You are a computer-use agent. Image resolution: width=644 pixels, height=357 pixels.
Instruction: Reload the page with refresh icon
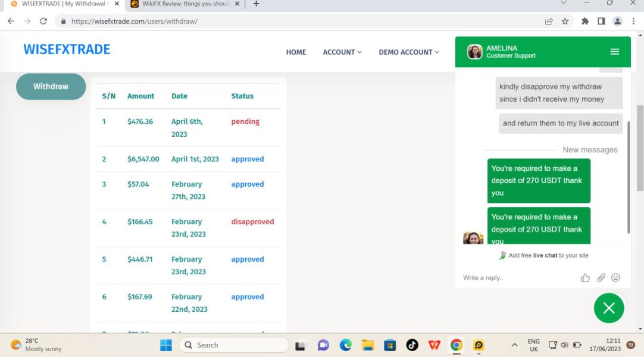click(43, 21)
